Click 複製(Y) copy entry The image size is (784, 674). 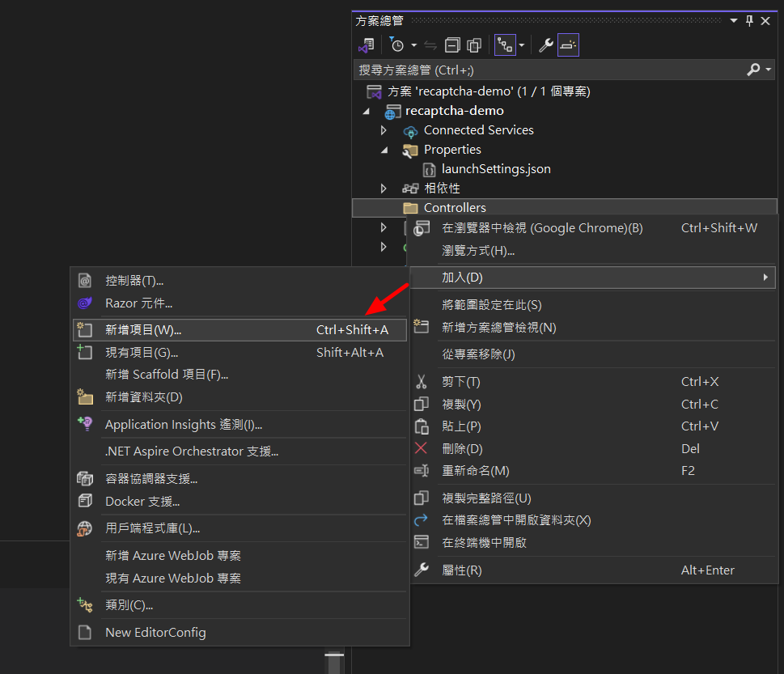click(592, 404)
